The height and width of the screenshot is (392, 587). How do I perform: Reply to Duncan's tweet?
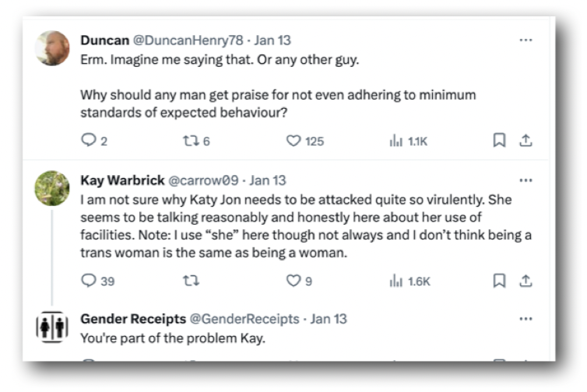coord(88,141)
